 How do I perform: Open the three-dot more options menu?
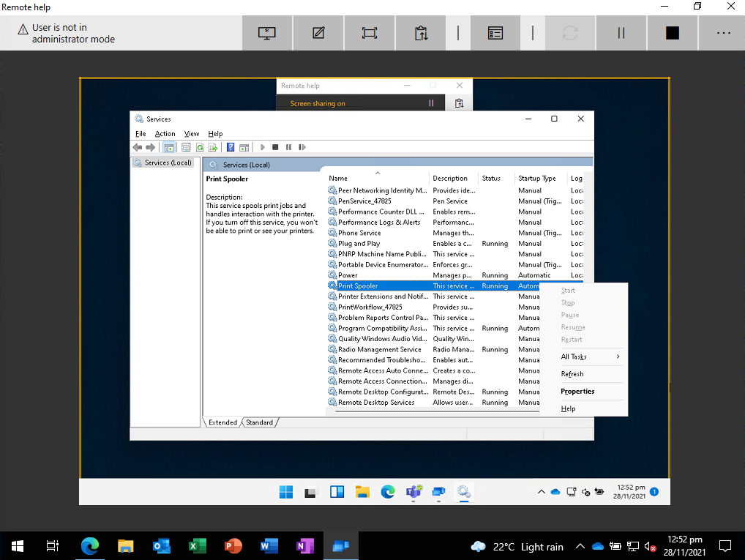723,33
